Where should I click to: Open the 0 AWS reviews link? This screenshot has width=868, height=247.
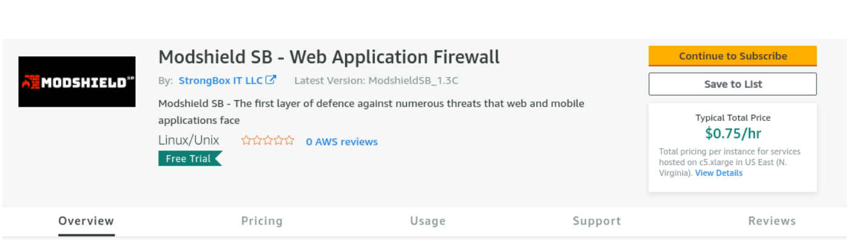pos(341,142)
